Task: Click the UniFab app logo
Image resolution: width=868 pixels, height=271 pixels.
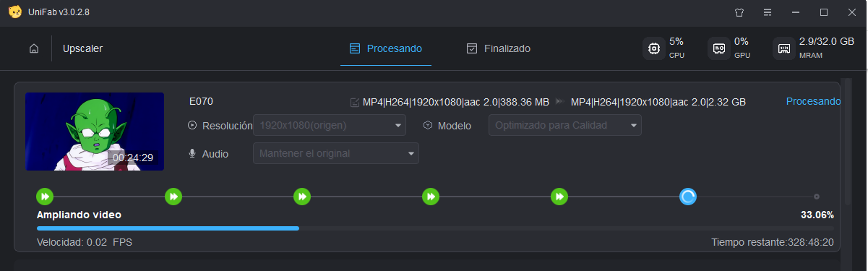Action: pos(14,12)
